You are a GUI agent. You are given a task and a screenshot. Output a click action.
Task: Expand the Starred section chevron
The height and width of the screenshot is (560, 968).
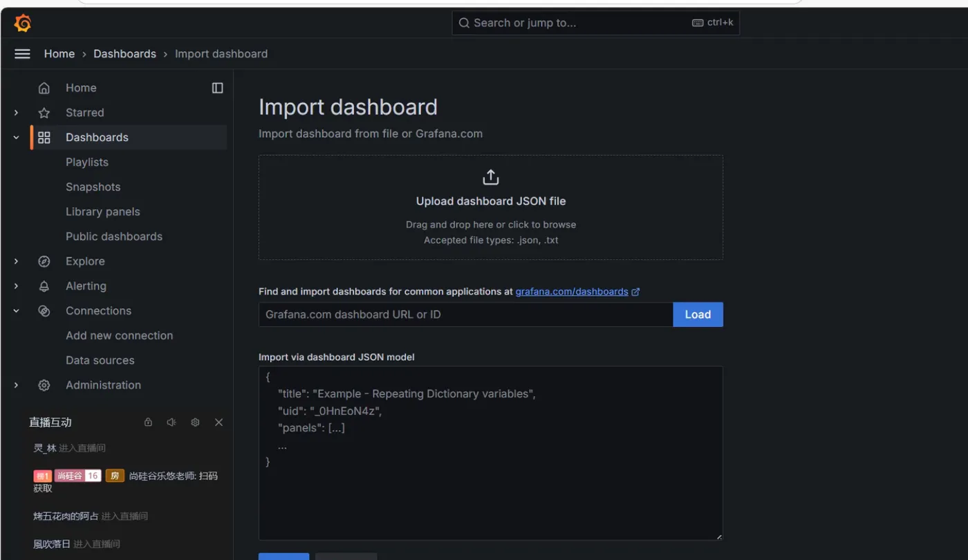click(x=17, y=113)
